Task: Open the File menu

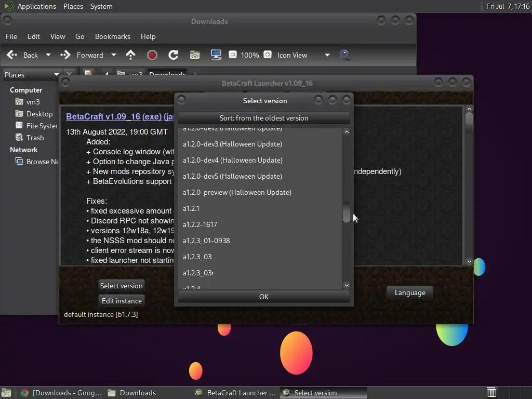Action: [x=11, y=36]
